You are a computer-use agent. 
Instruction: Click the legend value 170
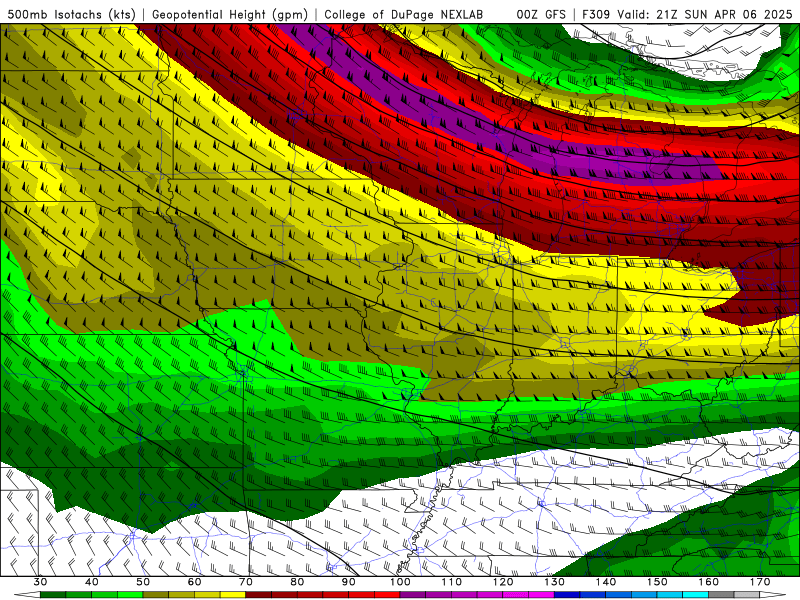click(x=760, y=582)
